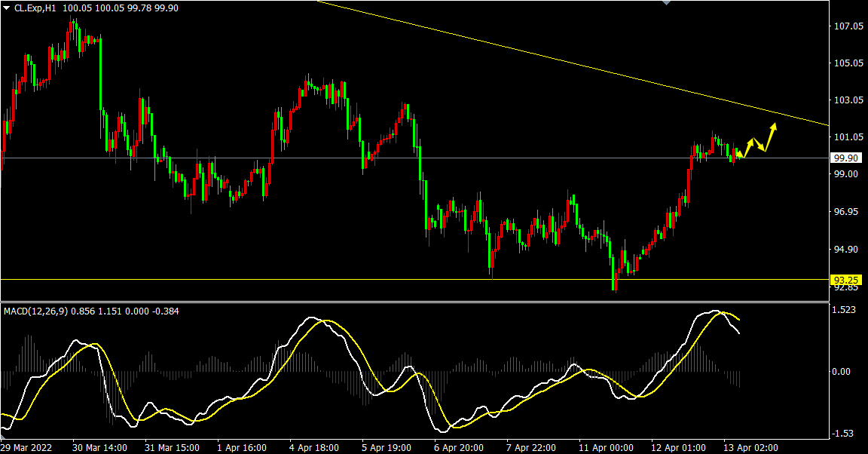Click the 107.05 price scale label
This screenshot has width=868, height=454.
click(x=848, y=26)
